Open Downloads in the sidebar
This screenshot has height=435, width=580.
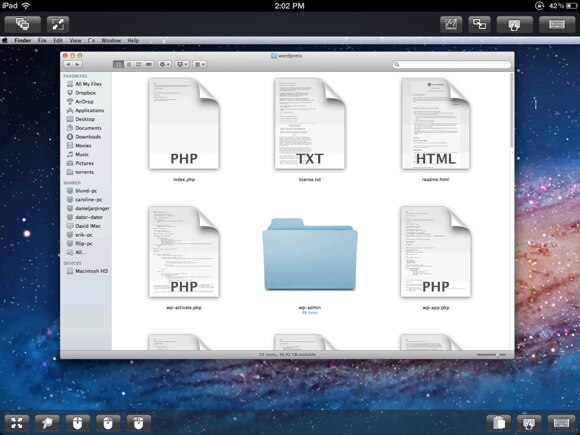tap(88, 137)
